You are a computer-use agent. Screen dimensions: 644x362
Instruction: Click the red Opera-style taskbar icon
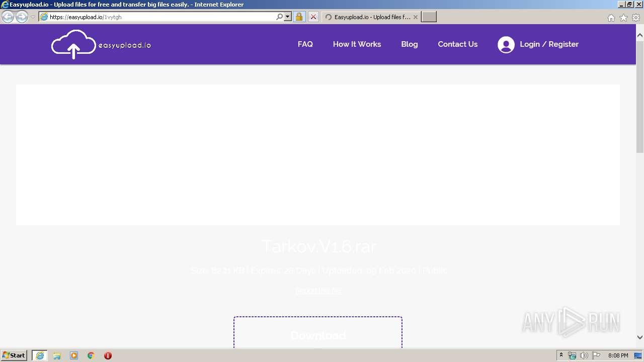click(108, 355)
